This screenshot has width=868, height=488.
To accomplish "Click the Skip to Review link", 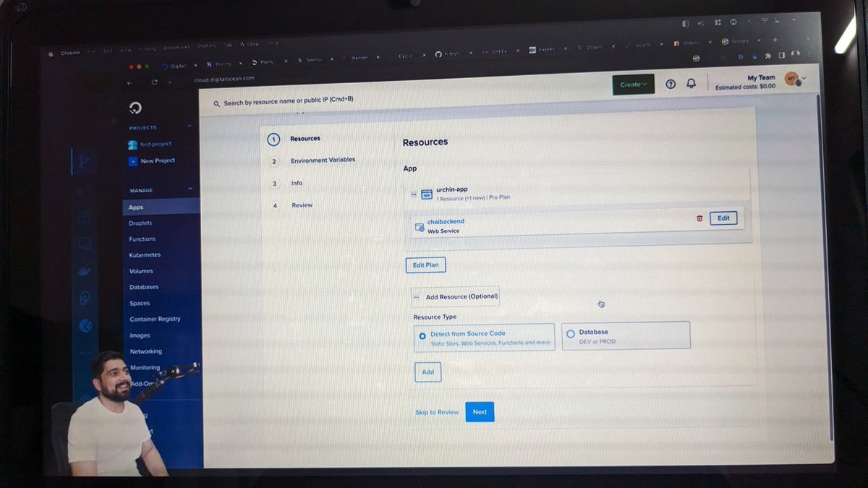I will pos(436,411).
